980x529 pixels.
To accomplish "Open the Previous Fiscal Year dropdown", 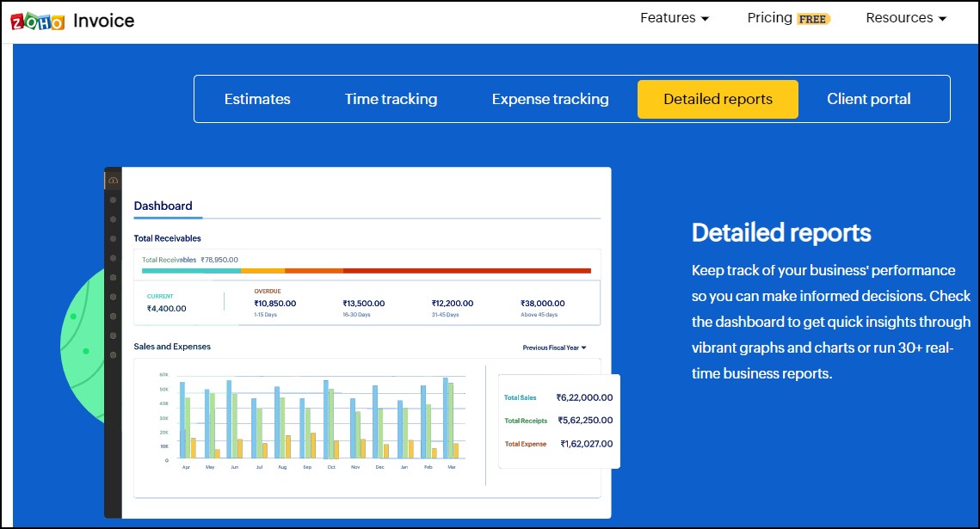I will [x=554, y=348].
